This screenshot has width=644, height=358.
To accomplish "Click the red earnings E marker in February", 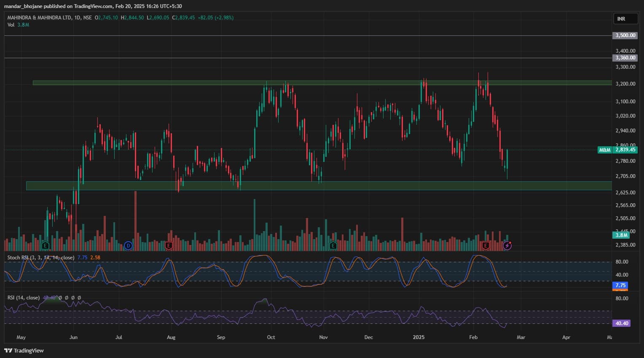I will (x=486, y=245).
